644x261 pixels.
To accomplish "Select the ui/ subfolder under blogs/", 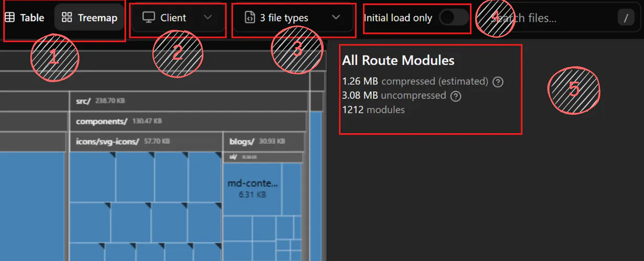I will (x=264, y=157).
